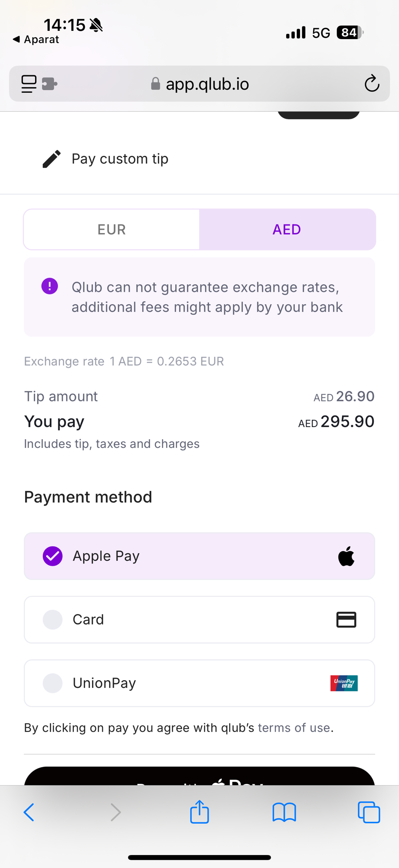The width and height of the screenshot is (399, 868).
Task: Return to Aparat app via back label
Action: 36,39
